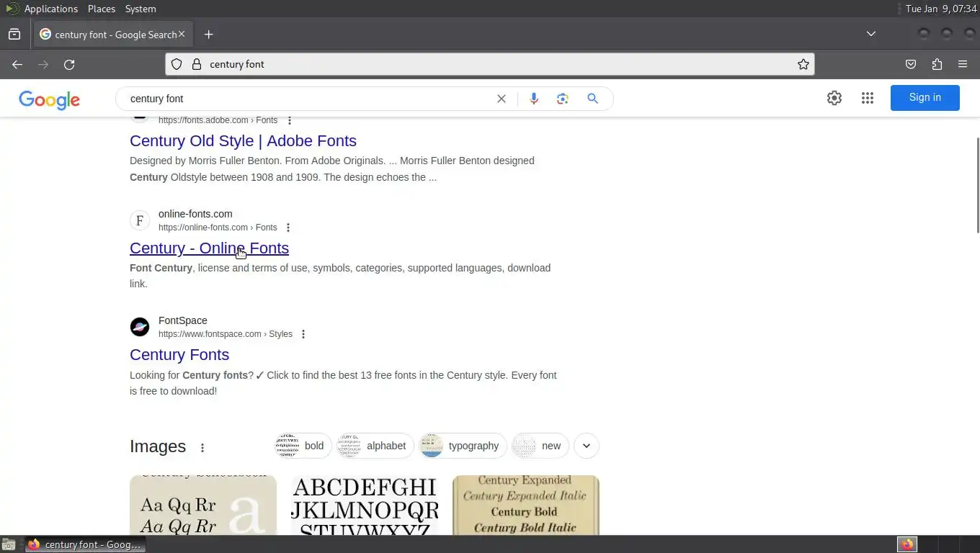Open Century Old Style Adobe Fonts result
This screenshot has width=980, height=553.
(243, 140)
